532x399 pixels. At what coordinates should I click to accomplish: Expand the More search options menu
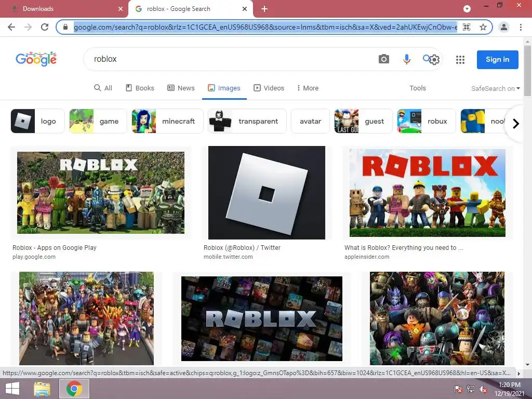pyautogui.click(x=308, y=88)
